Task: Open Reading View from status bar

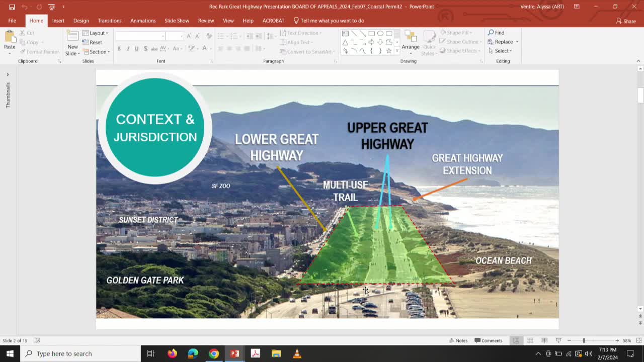Action: [x=544, y=340]
